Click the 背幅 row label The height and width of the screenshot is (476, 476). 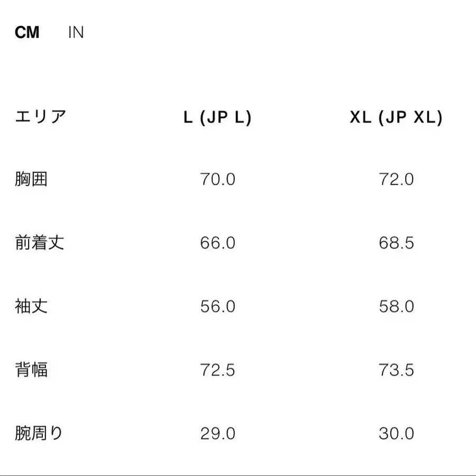[31, 370]
